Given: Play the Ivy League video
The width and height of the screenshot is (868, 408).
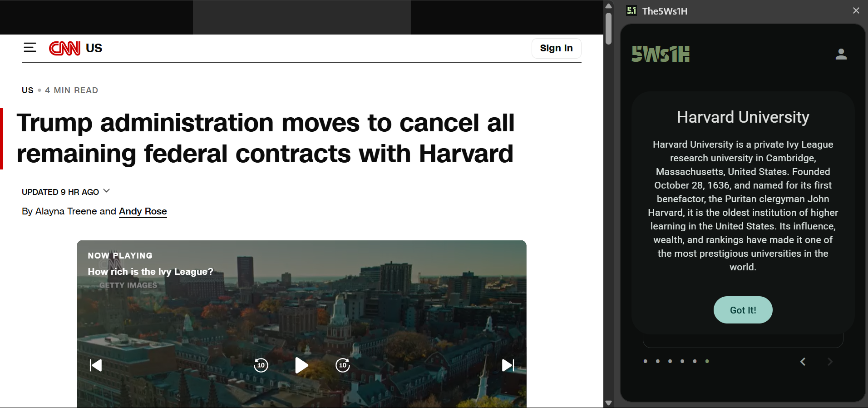Looking at the screenshot, I should [x=301, y=365].
